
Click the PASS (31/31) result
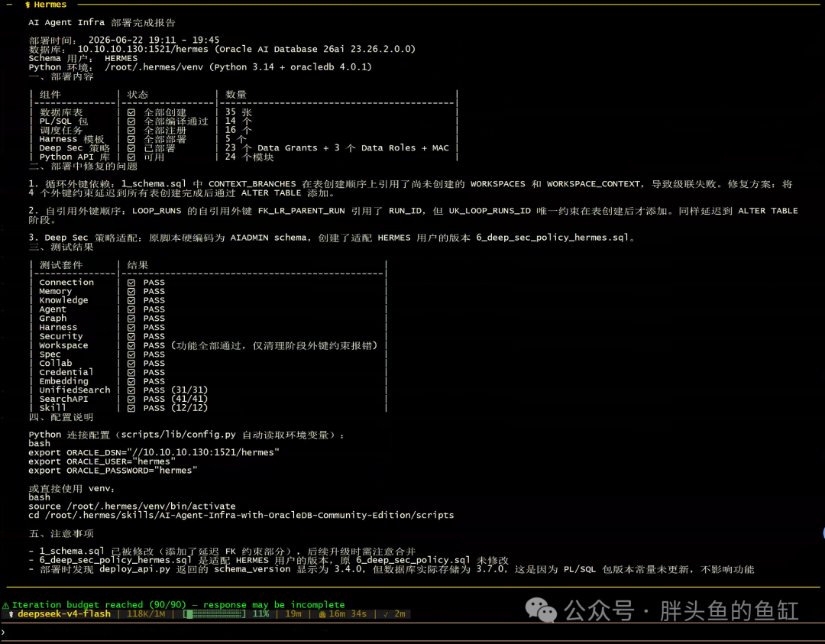click(176, 390)
